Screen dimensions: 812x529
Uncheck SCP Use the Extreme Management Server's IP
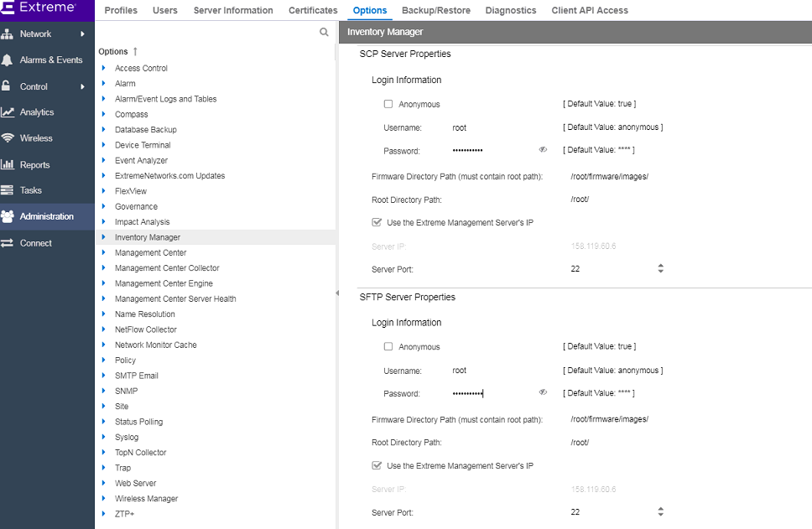pos(377,222)
